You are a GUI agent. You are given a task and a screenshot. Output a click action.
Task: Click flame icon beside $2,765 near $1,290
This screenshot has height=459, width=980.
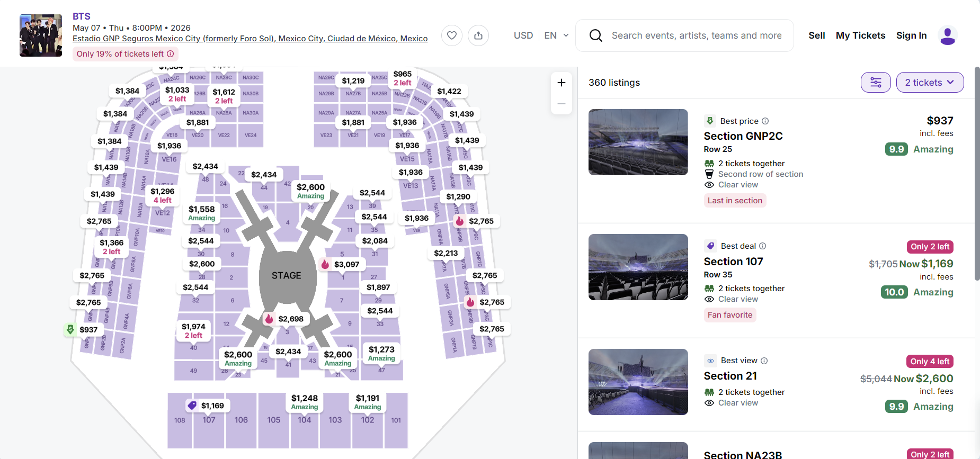point(459,221)
